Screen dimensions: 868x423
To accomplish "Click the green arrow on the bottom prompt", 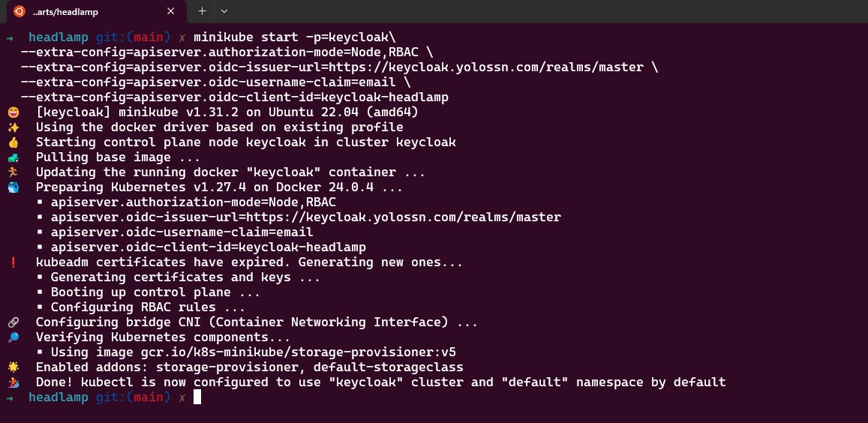I will click(x=9, y=397).
